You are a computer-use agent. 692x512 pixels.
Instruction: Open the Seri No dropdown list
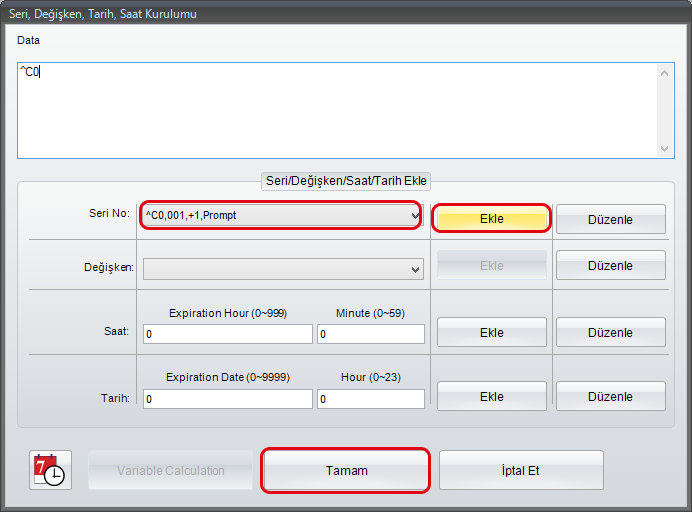coord(415,215)
